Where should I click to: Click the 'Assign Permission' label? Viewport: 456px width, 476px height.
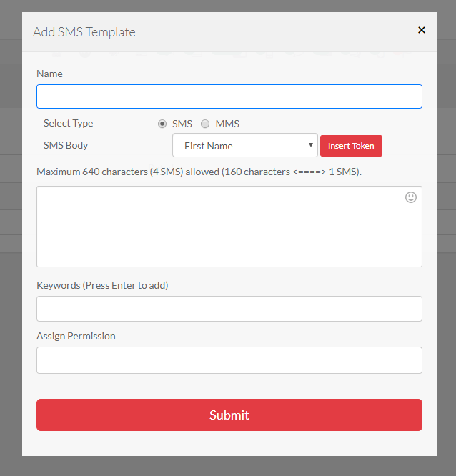(76, 336)
